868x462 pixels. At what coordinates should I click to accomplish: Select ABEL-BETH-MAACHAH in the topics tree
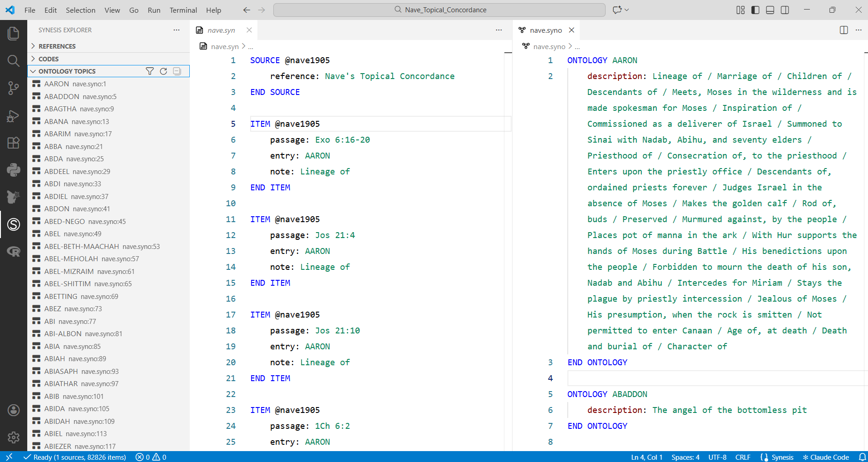[x=82, y=247]
